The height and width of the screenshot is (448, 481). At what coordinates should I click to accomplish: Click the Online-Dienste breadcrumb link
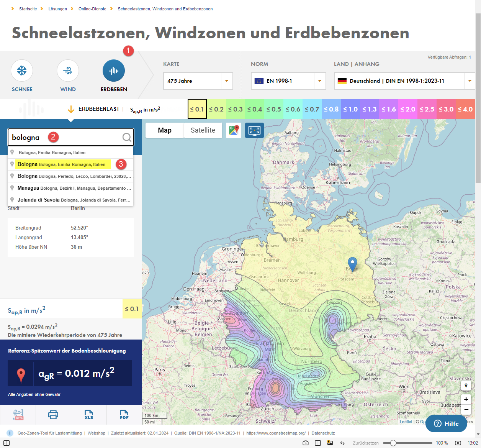coord(92,9)
